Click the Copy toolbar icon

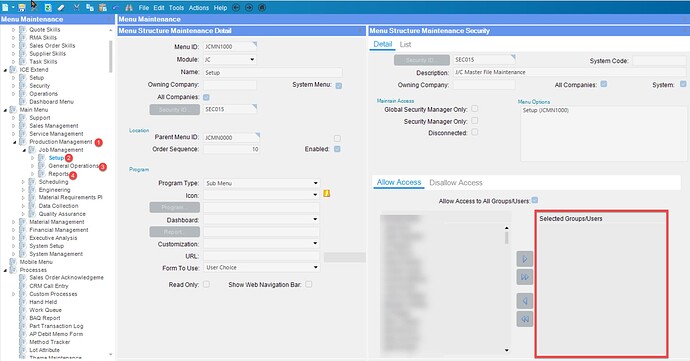pyautogui.click(x=90, y=7)
